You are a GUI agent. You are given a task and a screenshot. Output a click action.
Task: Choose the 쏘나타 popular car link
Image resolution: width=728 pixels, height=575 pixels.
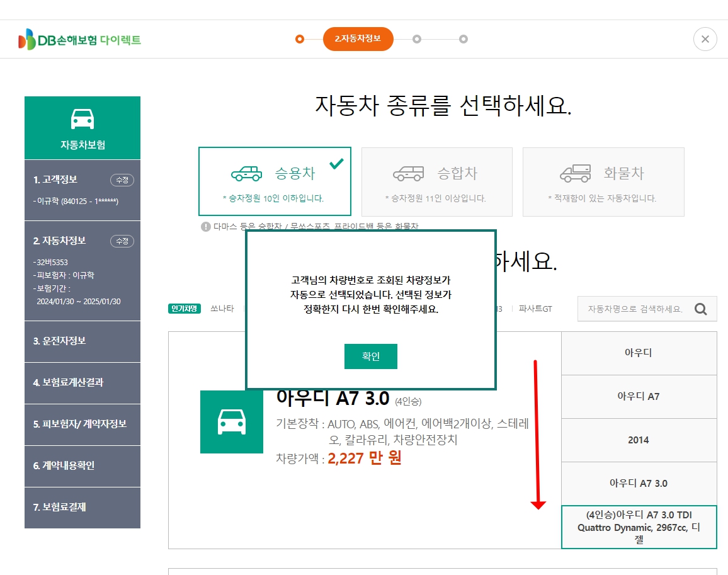pos(222,309)
